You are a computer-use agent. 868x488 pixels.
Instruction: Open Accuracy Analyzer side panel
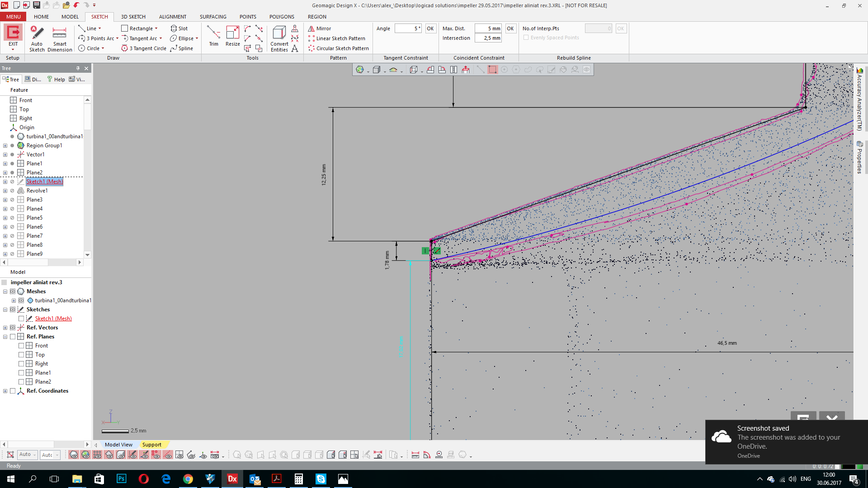860,99
